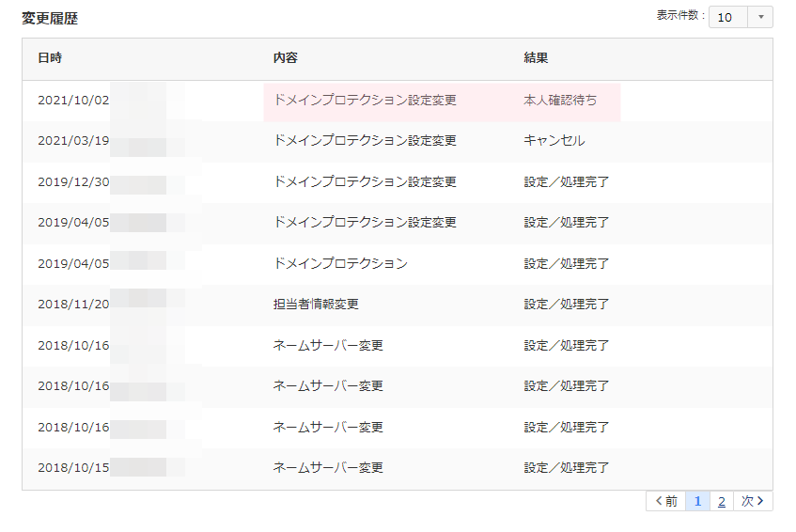Click the 前 previous page button
The height and width of the screenshot is (532, 796).
[666, 502]
